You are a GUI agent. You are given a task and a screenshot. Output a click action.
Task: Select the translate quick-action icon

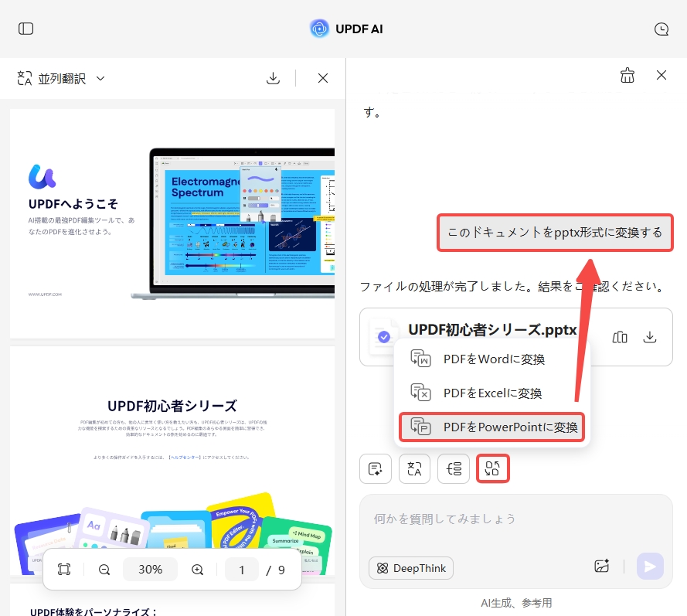point(414,468)
